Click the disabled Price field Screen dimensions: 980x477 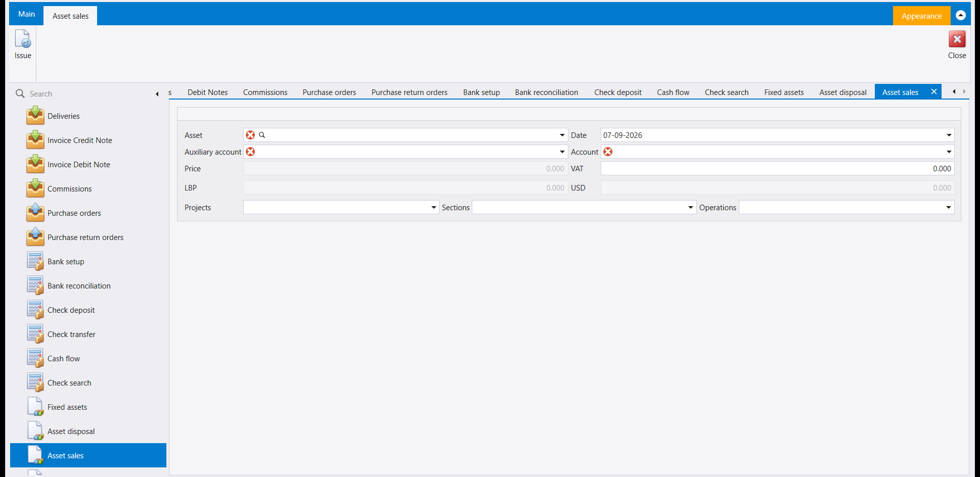coord(406,168)
